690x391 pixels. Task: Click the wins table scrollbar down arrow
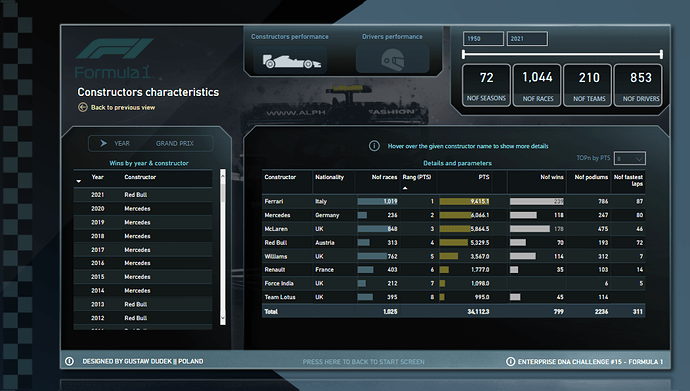[223, 318]
